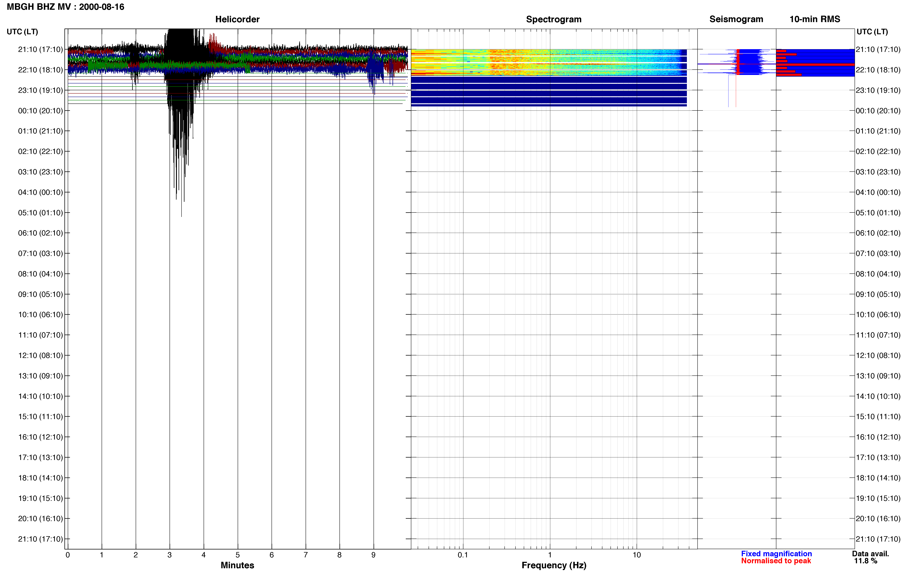Click left time label '15:10 (11:10)'

41,417
